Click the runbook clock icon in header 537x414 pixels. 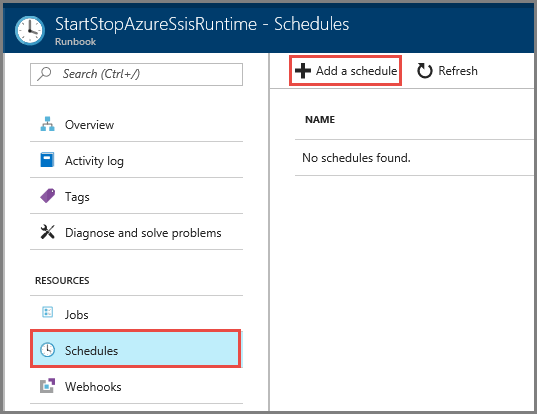(x=30, y=30)
